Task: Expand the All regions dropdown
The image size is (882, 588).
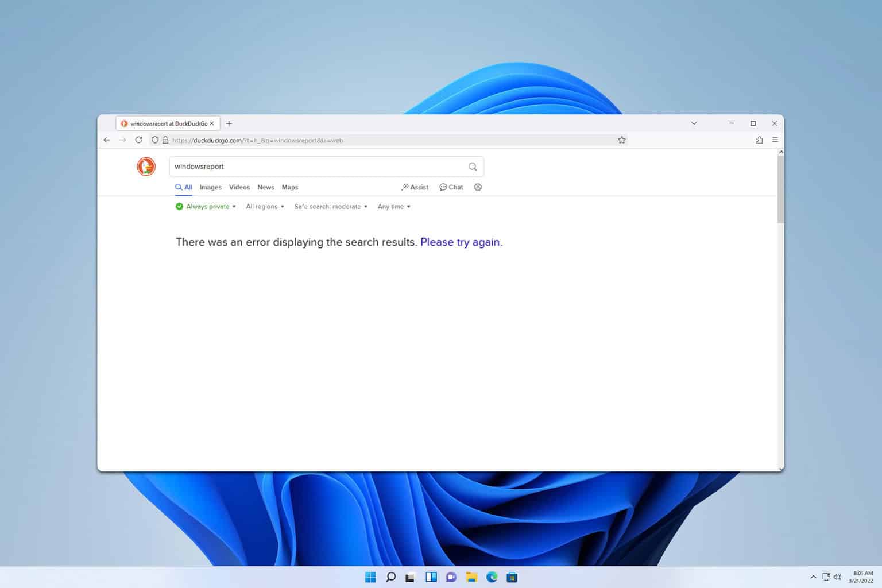Action: coord(265,207)
